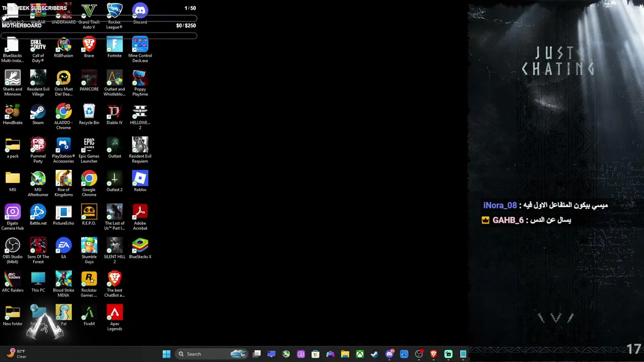Click the fifine Control Deck.exe desktop shortcut
This screenshot has width=644, height=362.
click(x=140, y=50)
